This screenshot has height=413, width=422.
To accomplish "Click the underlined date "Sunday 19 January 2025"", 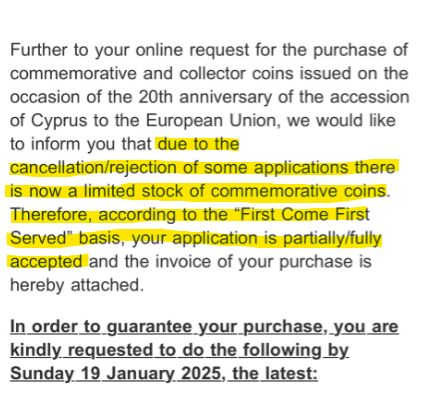I will point(116,373).
